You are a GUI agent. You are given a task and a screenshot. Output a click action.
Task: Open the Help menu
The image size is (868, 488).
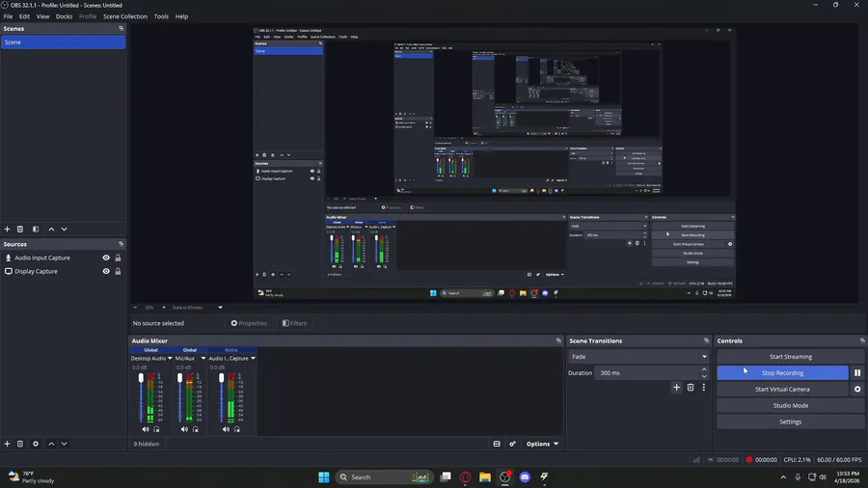click(181, 16)
